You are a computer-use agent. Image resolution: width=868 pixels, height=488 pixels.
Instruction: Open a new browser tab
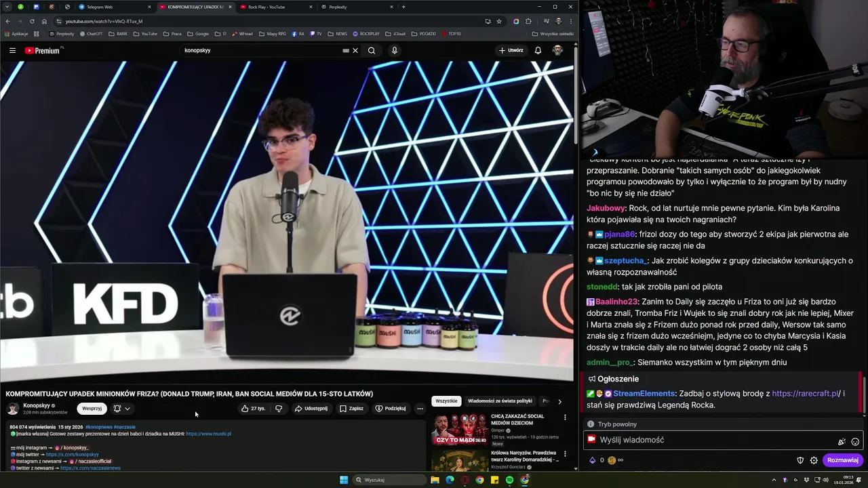coord(403,7)
